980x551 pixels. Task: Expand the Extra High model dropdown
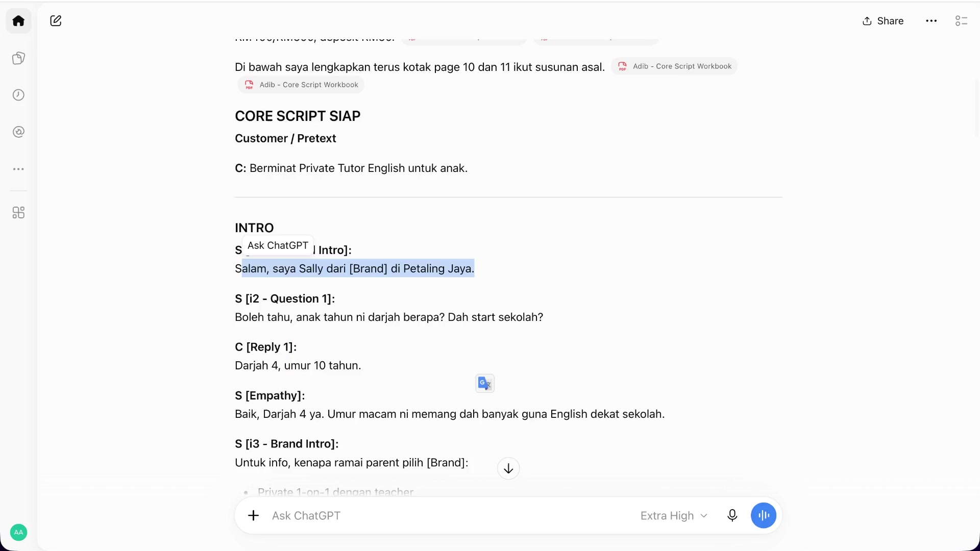point(674,516)
